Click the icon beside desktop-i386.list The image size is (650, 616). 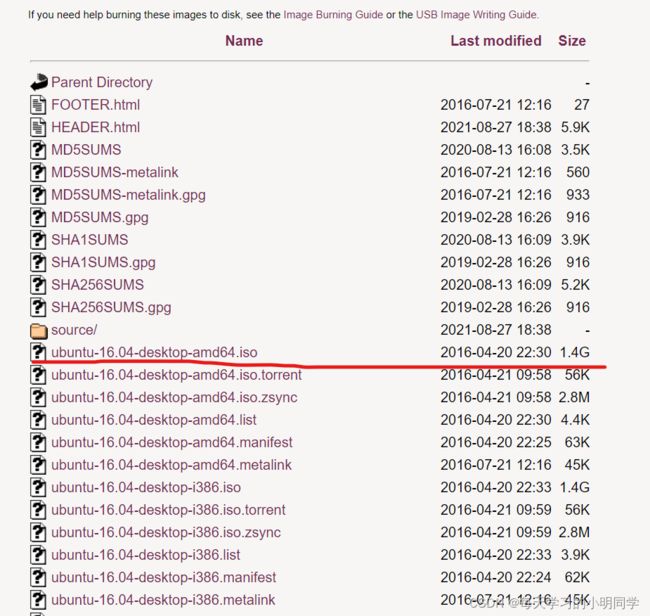pyautogui.click(x=38, y=555)
